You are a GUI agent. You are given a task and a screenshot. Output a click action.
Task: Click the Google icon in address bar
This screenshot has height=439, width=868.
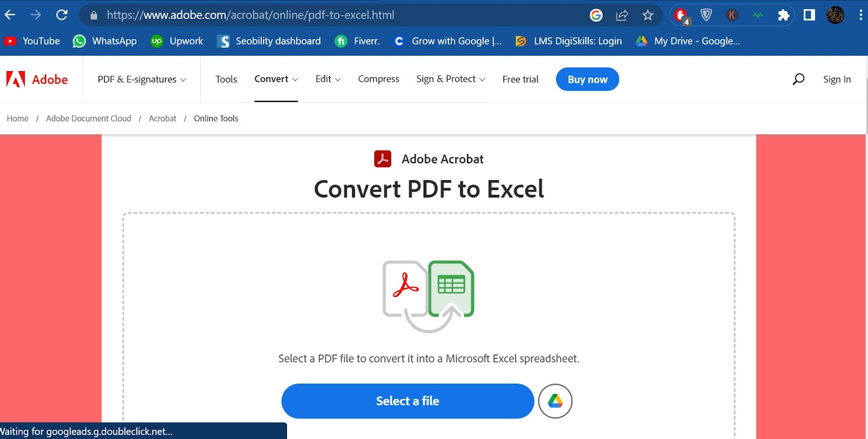[x=596, y=15]
